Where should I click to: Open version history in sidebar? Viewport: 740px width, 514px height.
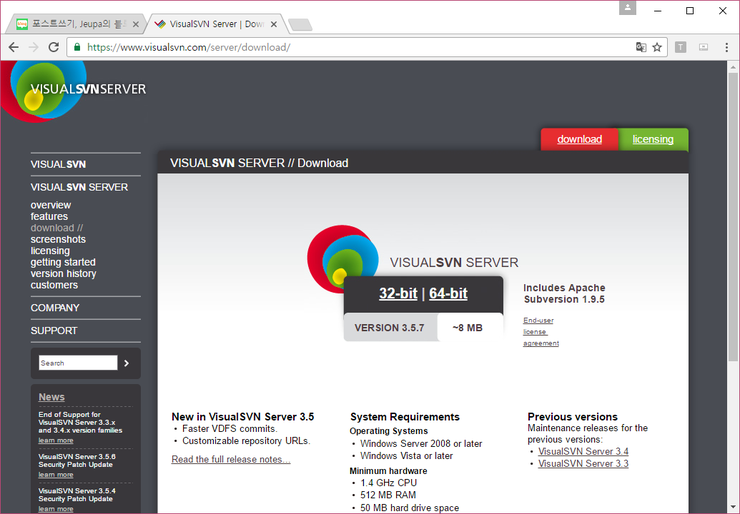click(63, 274)
